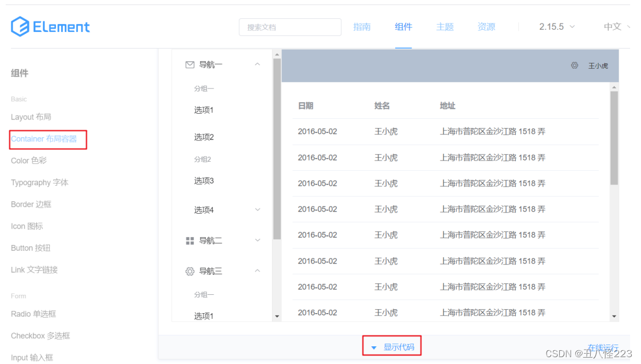Open Button 按钮 in sidebar
The width and height of the screenshot is (641, 364).
(31, 248)
